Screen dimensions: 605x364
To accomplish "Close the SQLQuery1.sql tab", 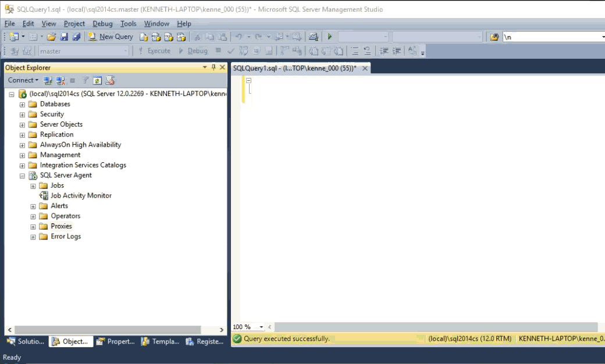I will tap(365, 68).
